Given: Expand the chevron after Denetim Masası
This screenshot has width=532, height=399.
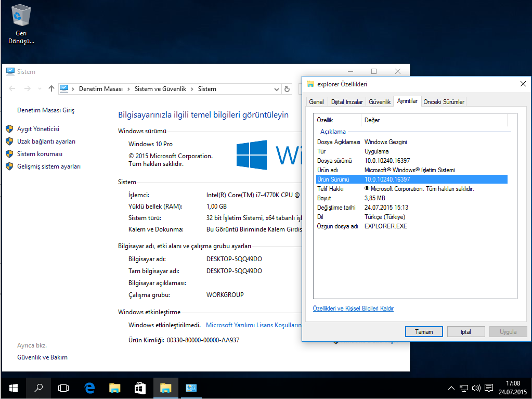Looking at the screenshot, I should click(x=128, y=89).
